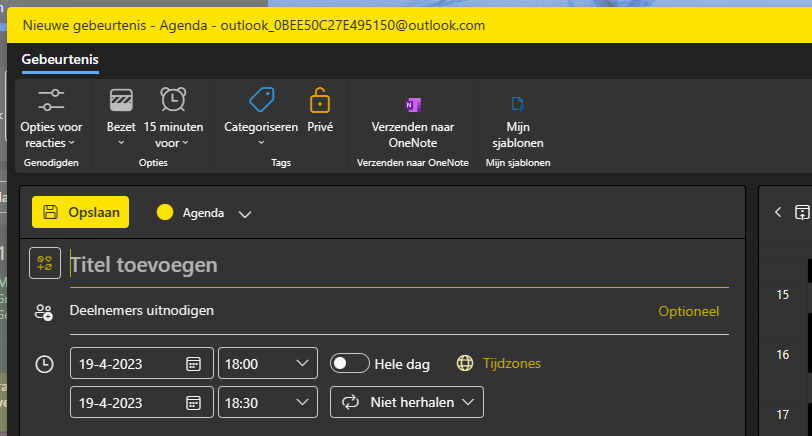Screen dimensions: 812x436
Task: Open Mijn sjablonen templates icon
Action: click(517, 104)
